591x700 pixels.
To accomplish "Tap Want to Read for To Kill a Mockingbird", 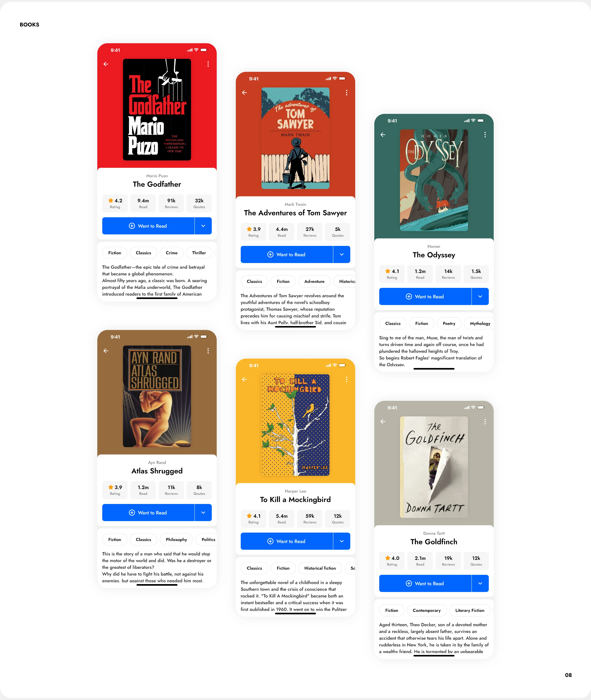I will coord(287,541).
